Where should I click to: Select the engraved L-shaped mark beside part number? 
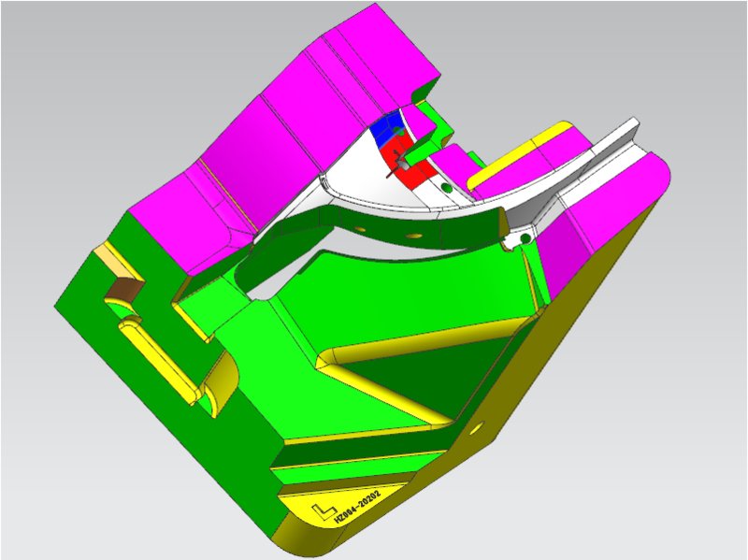(324, 510)
